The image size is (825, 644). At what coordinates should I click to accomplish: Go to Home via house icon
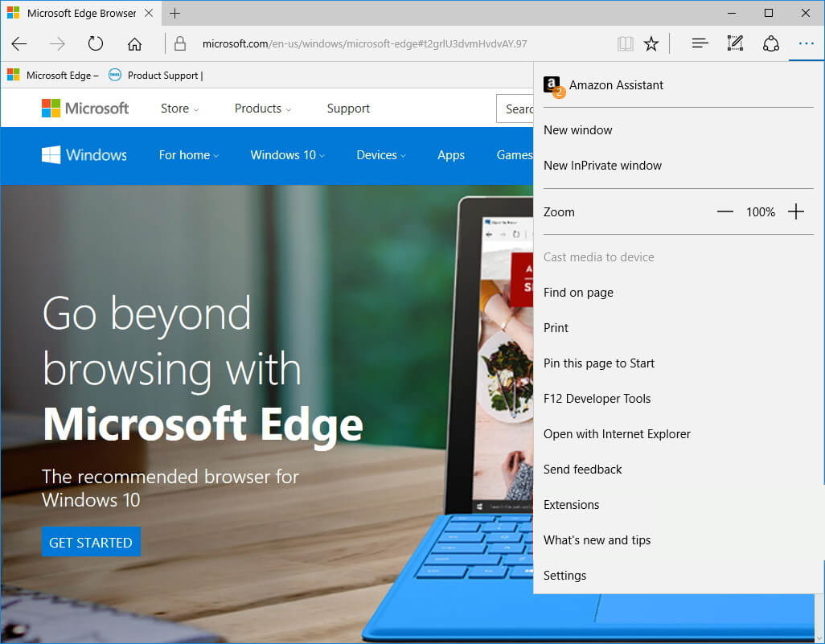134,43
